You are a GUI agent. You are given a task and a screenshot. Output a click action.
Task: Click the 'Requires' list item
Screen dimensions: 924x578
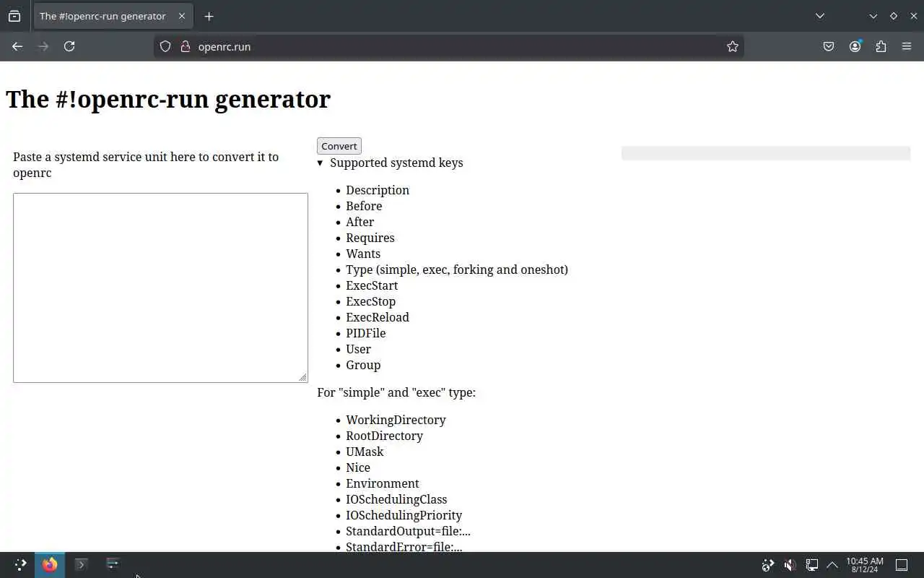(370, 238)
